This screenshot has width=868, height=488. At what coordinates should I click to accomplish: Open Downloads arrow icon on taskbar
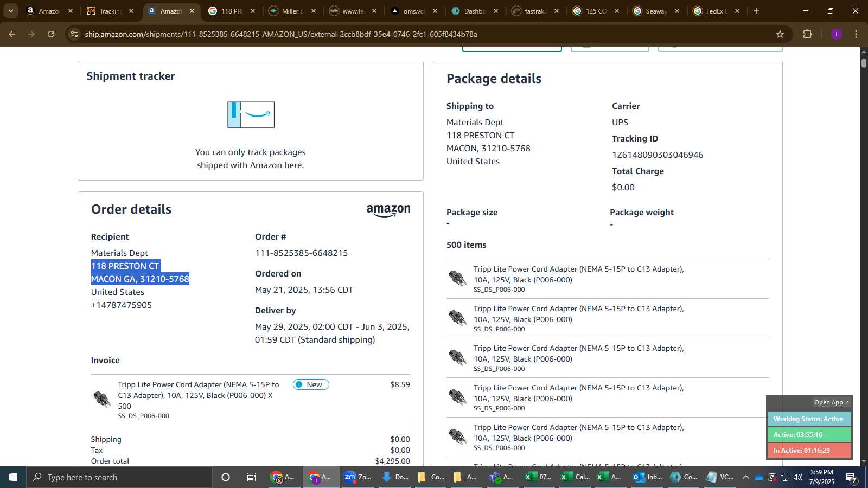[x=395, y=477]
